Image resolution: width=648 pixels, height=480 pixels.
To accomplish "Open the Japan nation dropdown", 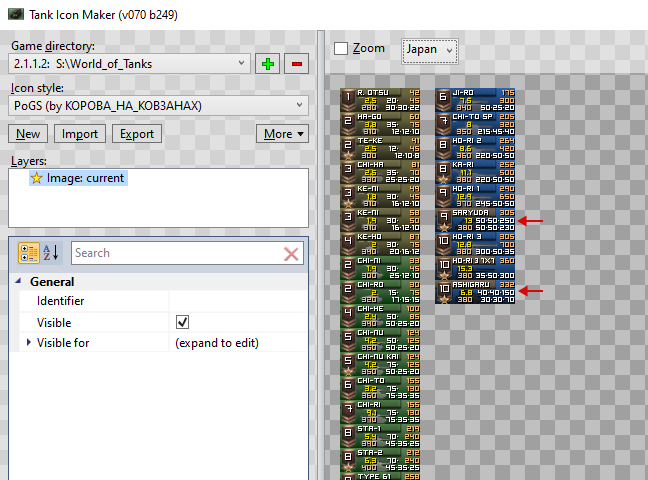I will coord(429,51).
